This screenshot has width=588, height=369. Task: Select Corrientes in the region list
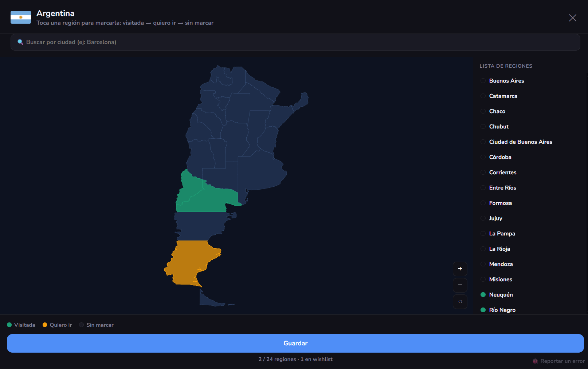[x=503, y=172]
